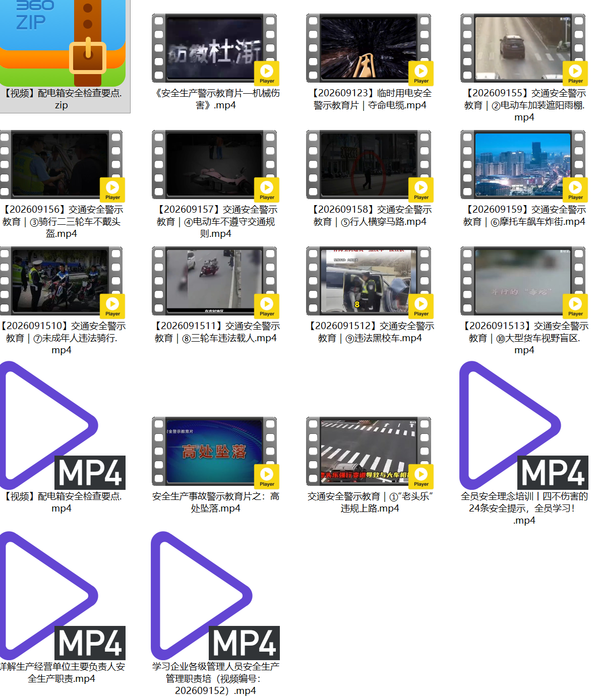Click the yellow Player badge on 夺命电缆 thumbnail

click(421, 74)
